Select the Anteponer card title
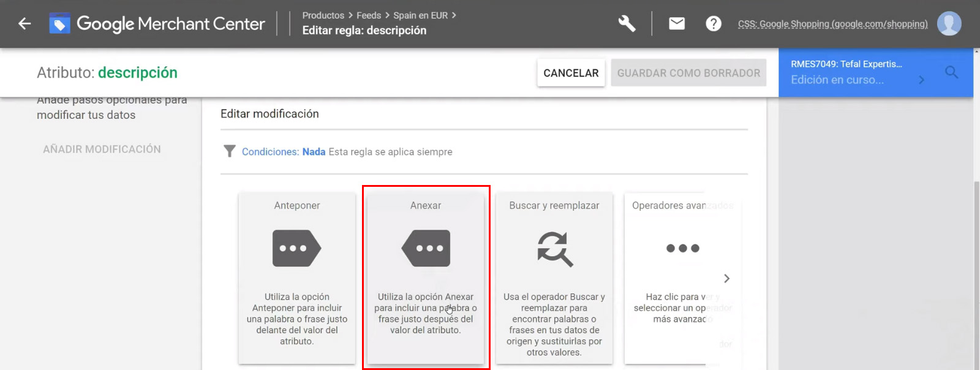 pyautogui.click(x=297, y=205)
